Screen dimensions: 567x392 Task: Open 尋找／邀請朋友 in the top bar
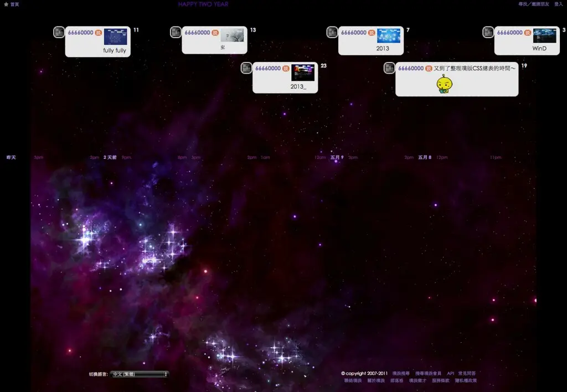click(x=534, y=4)
